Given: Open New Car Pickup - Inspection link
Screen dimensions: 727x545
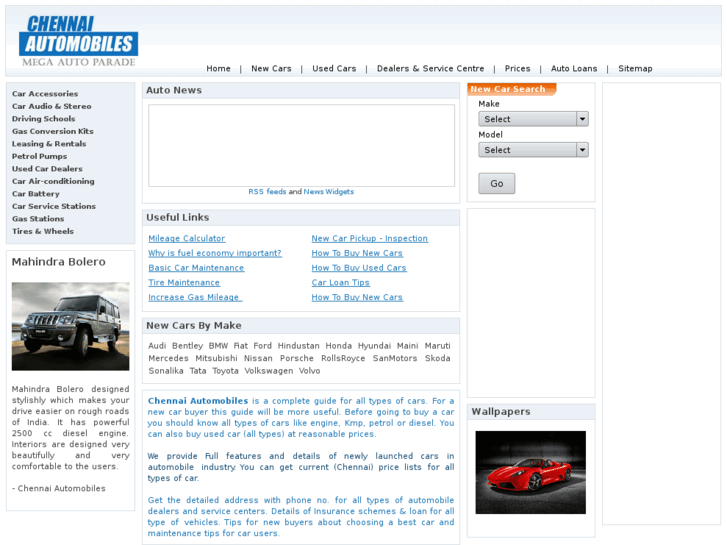Looking at the screenshot, I should 370,238.
